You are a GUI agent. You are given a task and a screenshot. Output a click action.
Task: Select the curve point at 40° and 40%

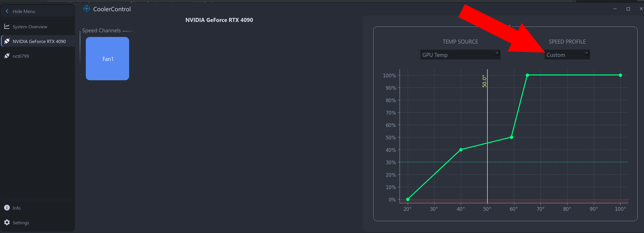pyautogui.click(x=461, y=150)
